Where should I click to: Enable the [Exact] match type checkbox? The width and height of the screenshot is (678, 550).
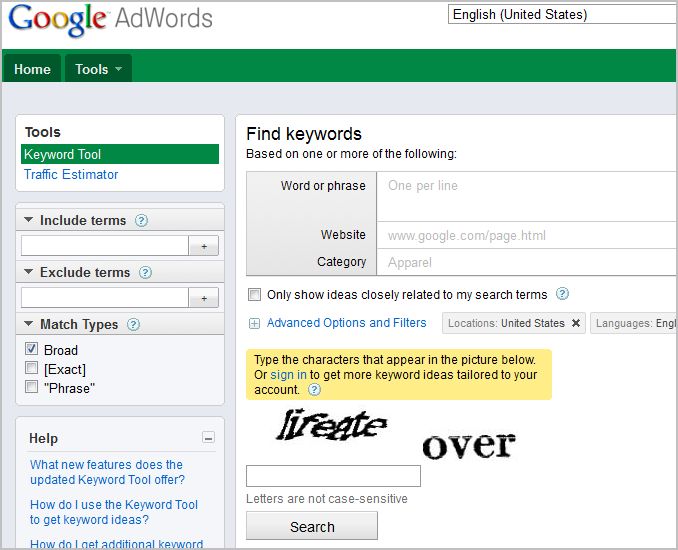(x=31, y=369)
